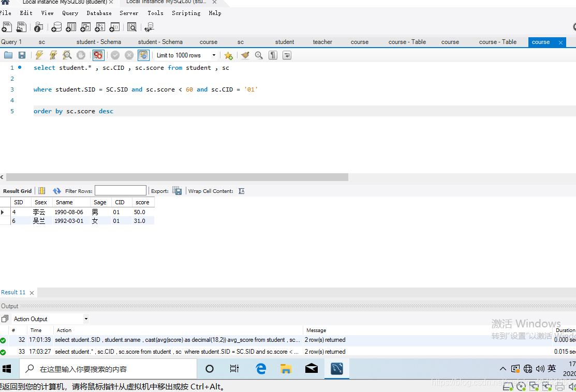Image resolution: width=576 pixels, height=392 pixels.
Task: Focus the Filter Rows input field
Action: tap(121, 190)
